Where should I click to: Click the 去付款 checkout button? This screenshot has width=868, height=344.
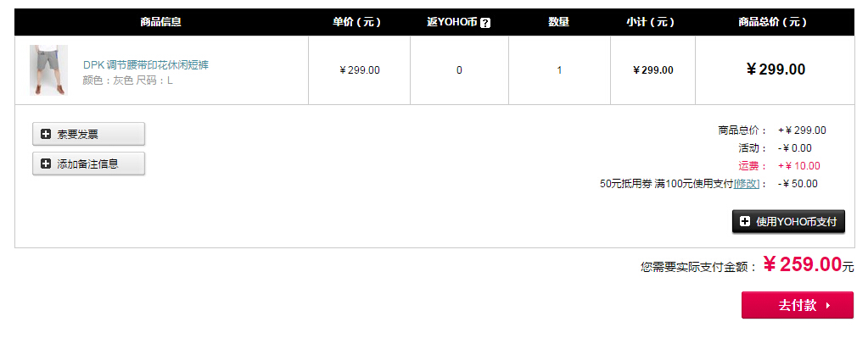(797, 305)
